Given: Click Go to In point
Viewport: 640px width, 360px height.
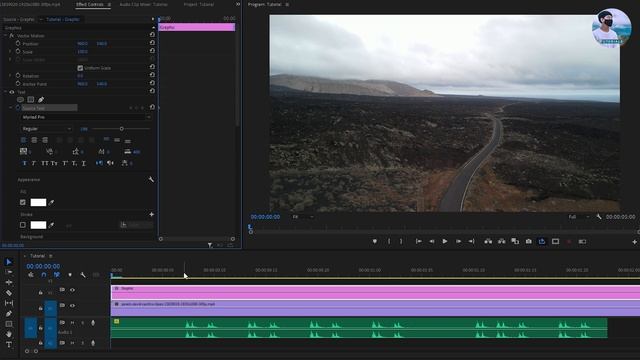Looking at the screenshot, I should (418, 242).
